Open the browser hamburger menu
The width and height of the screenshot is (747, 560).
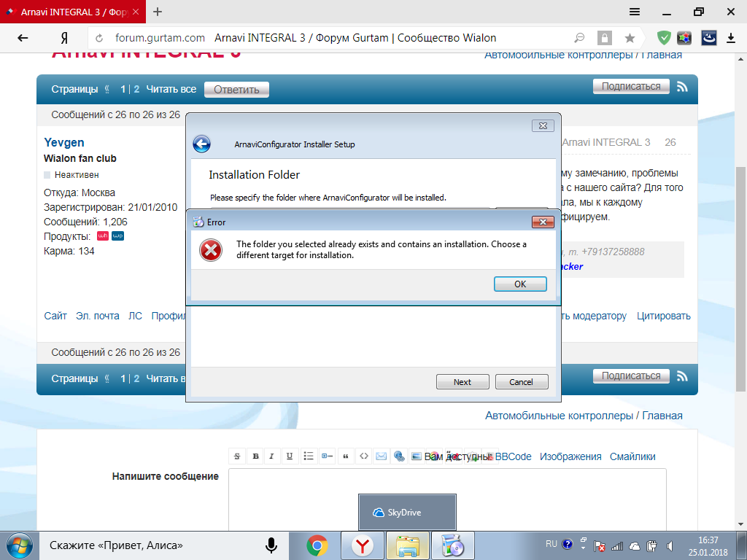635,12
